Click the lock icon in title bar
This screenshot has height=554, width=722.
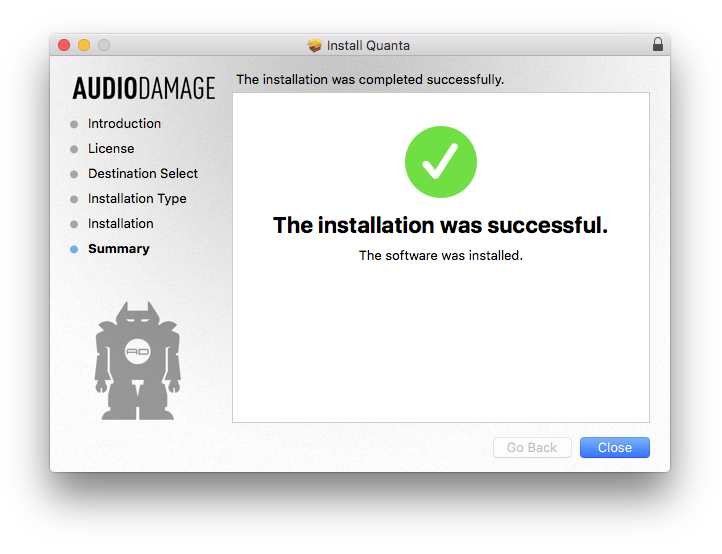tap(658, 44)
